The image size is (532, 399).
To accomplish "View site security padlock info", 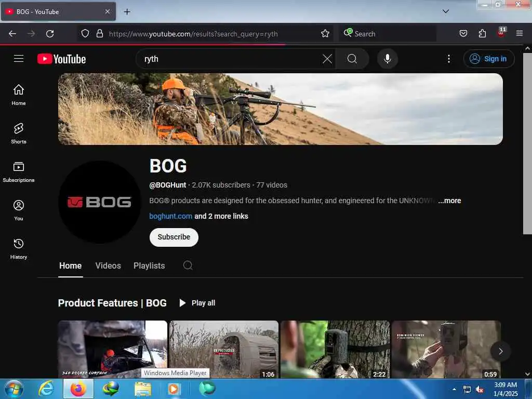I will point(99,33).
